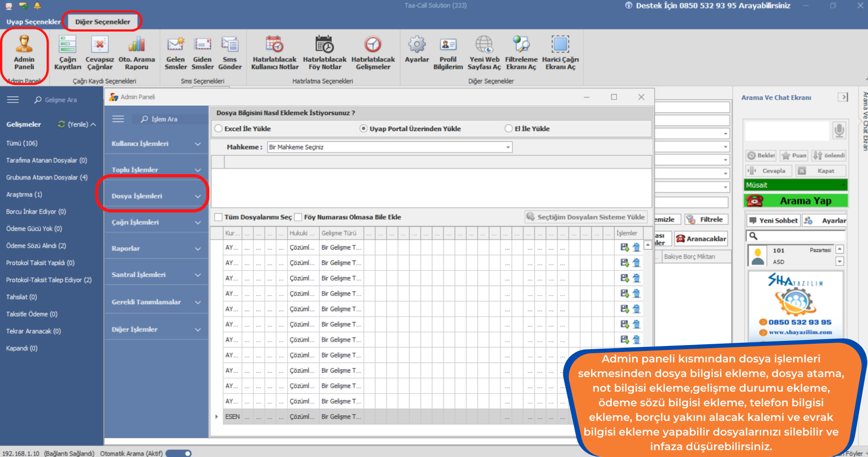Click the red phone Arama Yap icon

(x=755, y=201)
